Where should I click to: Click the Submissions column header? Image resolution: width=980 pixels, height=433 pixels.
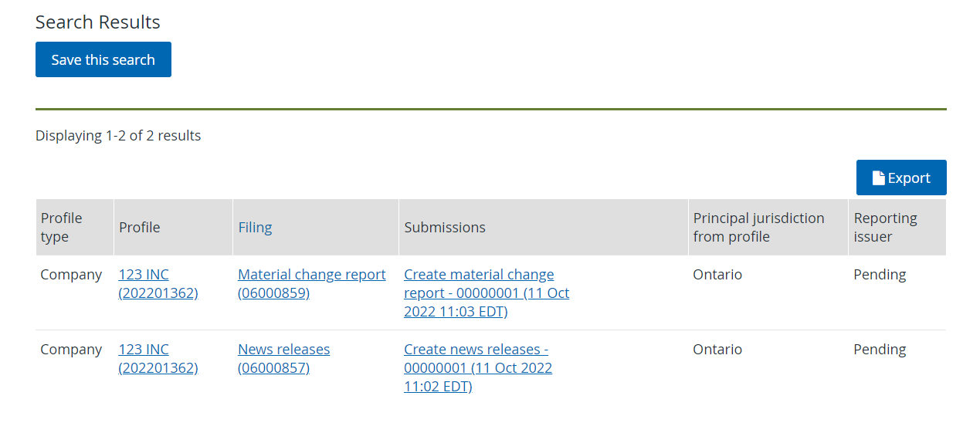coord(544,227)
